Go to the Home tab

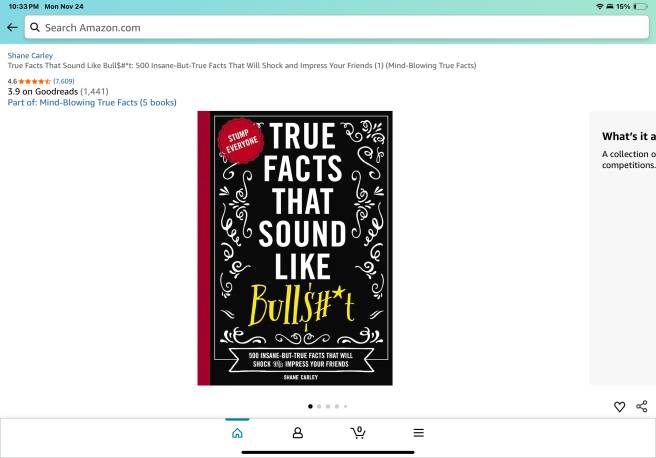[237, 433]
